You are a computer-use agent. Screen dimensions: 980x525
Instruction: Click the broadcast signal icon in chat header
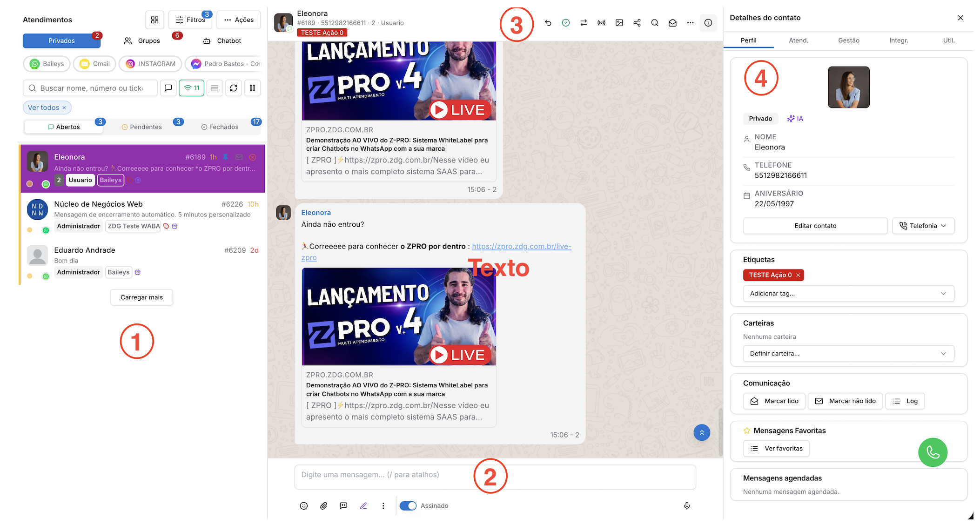pyautogui.click(x=601, y=23)
